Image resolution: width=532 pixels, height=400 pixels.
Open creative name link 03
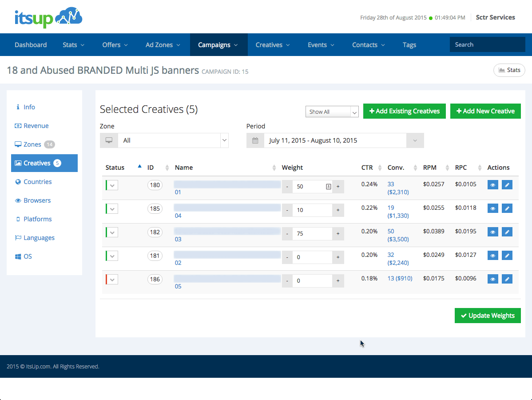click(178, 240)
